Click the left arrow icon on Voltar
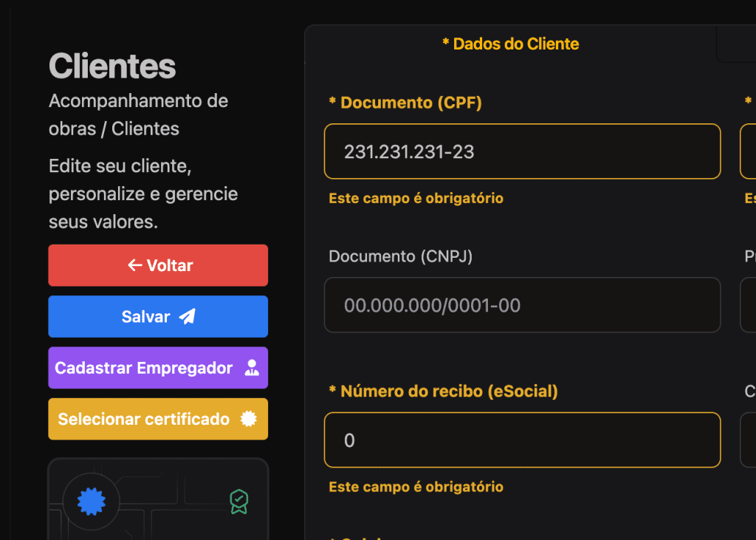Image resolution: width=756 pixels, height=540 pixels. click(x=134, y=265)
